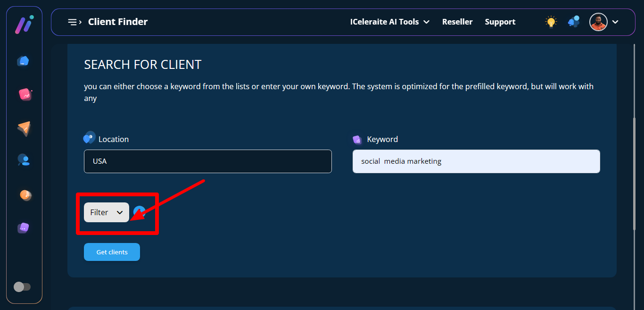644x310 pixels.
Task: Open the pink chart analytics icon
Action: (x=25, y=94)
